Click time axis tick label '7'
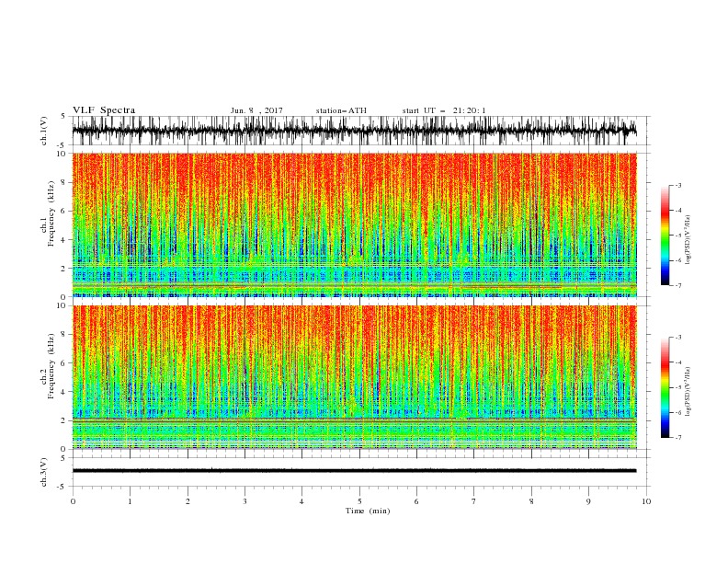 pos(474,501)
